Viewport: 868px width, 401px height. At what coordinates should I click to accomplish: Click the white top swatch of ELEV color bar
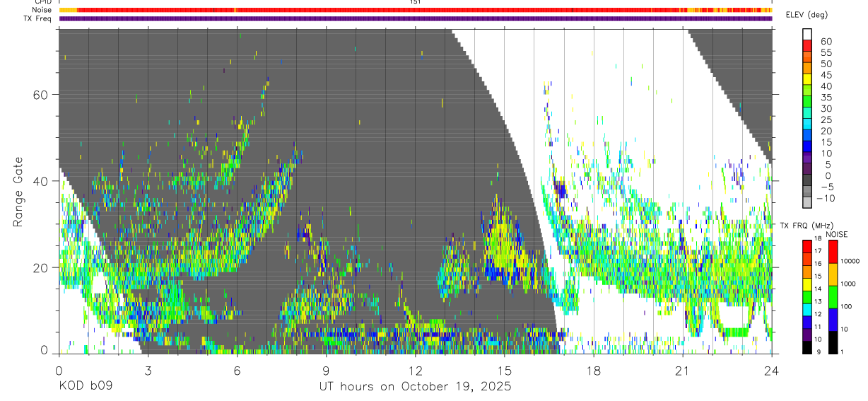pos(807,35)
